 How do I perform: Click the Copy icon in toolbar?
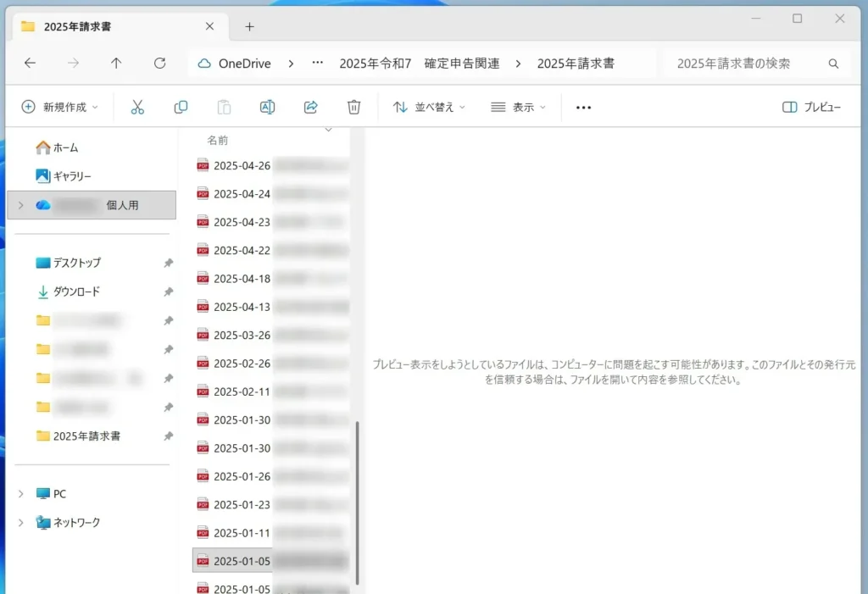click(x=181, y=107)
